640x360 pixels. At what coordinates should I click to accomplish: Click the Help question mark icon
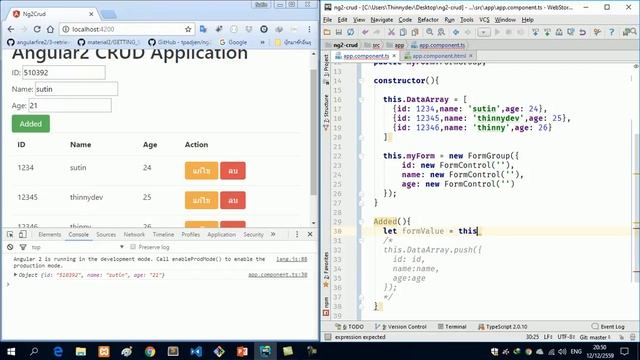pyautogui.click(x=611, y=32)
